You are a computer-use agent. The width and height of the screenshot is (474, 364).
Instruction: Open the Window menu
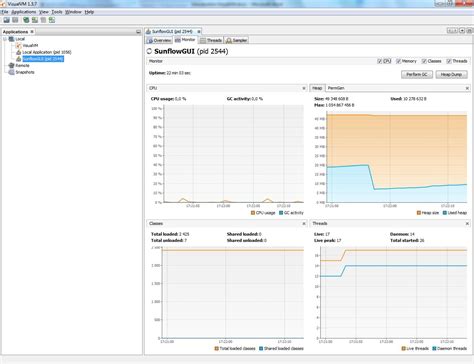pyautogui.click(x=73, y=12)
